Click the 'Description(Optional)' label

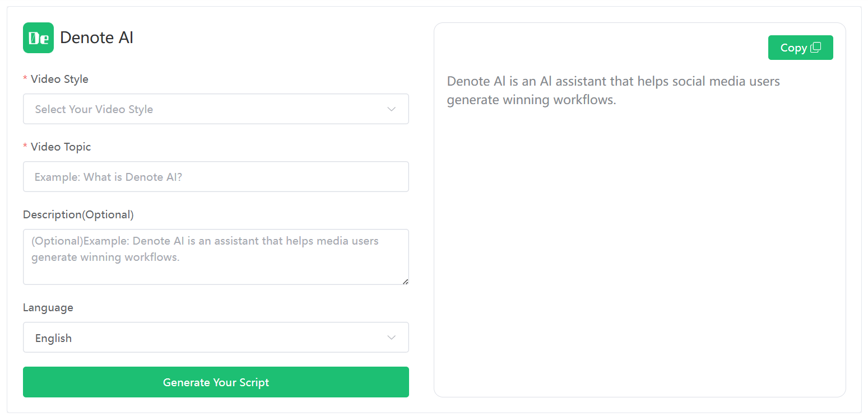(x=78, y=214)
